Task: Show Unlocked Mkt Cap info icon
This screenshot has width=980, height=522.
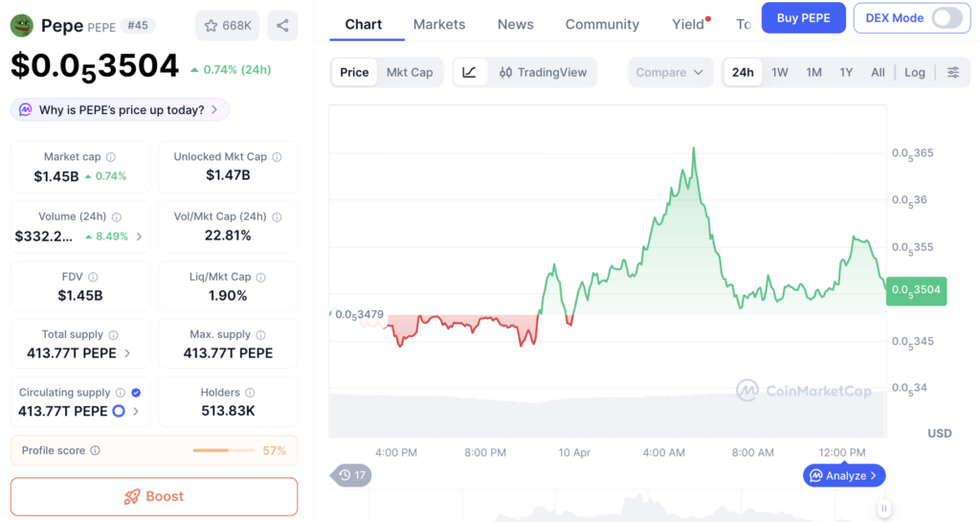Action: 277,157
